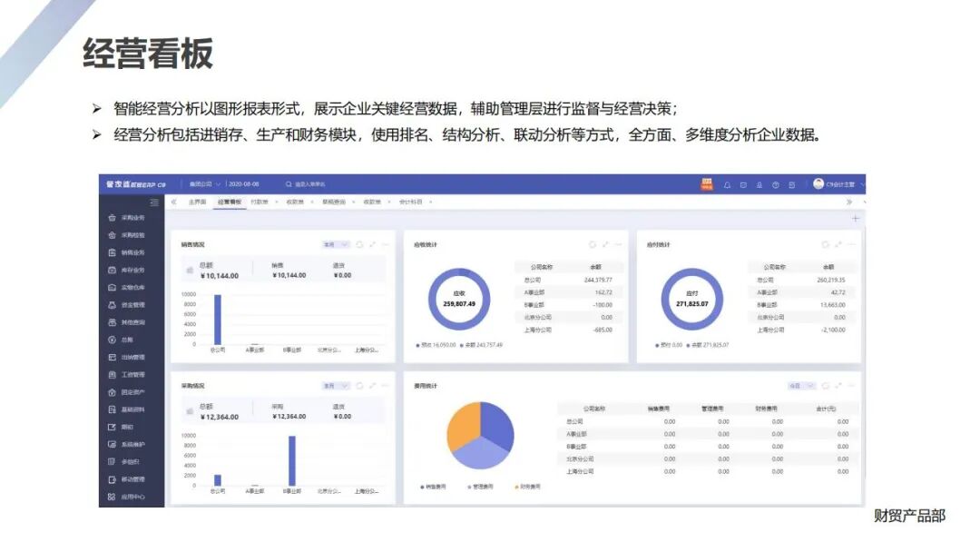Image resolution: width=980 pixels, height=552 pixels.
Task: Close the 会计科目 tab
Action: click(431, 202)
